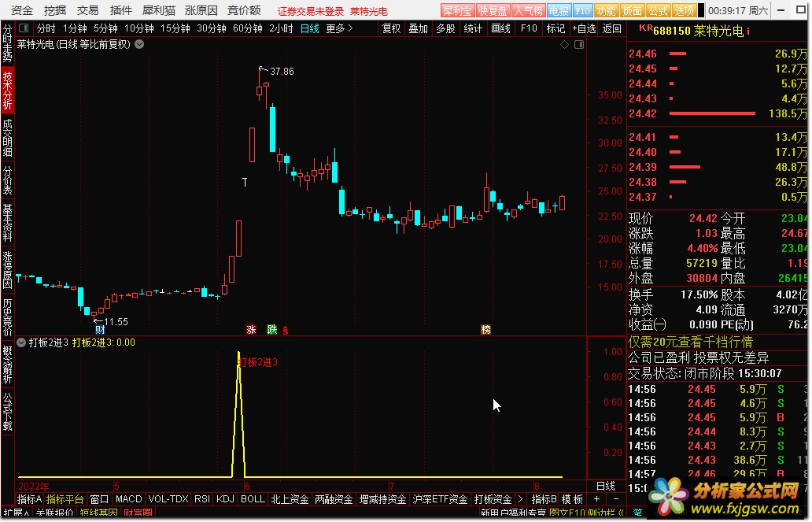Screen dimensions: 812x522
Task: Switch to 5分钟 timeframe
Action: 105,28
